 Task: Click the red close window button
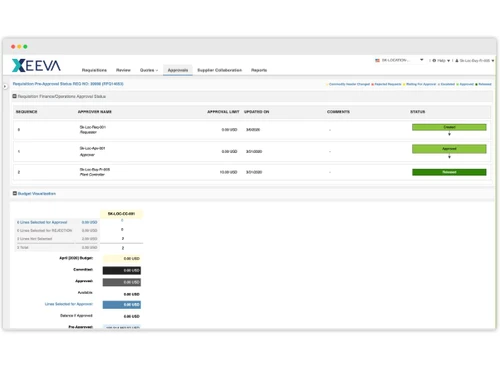13,47
